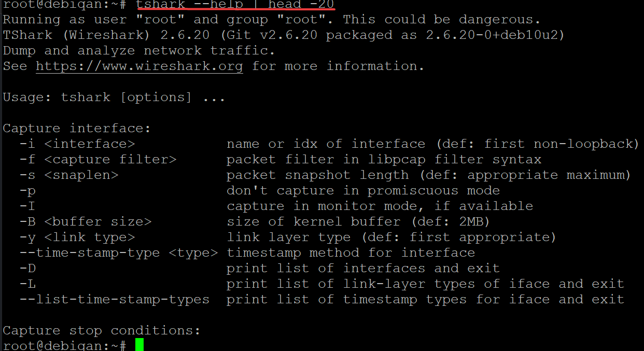The width and height of the screenshot is (644, 351).
Task: Click the -I monitor mode option
Action: point(27,206)
